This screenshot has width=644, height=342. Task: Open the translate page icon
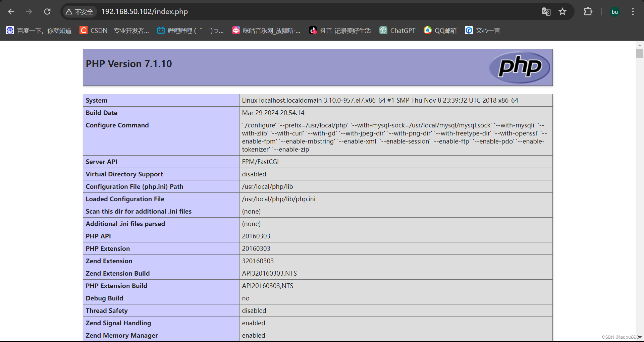coord(546,12)
